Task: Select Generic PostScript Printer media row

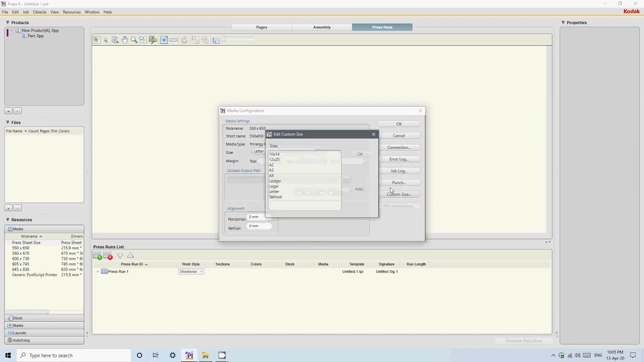Action: click(x=44, y=275)
